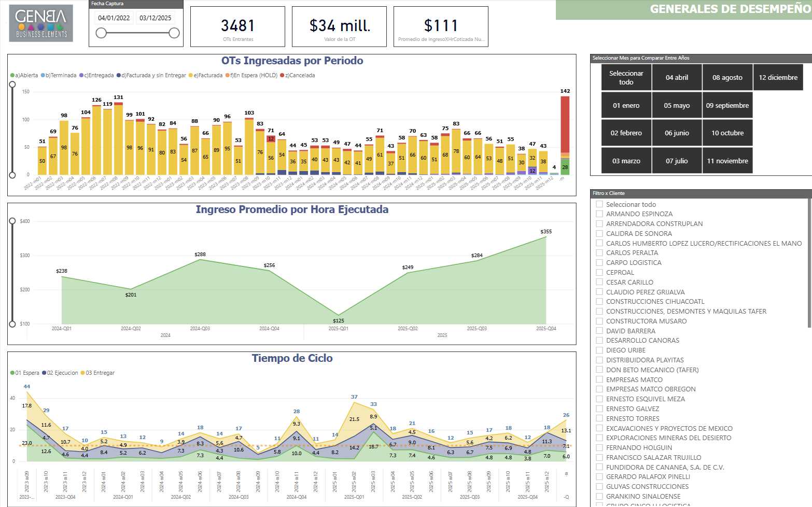Click the end date field 03/12/2025
This screenshot has height=507, width=812.
pos(156,18)
